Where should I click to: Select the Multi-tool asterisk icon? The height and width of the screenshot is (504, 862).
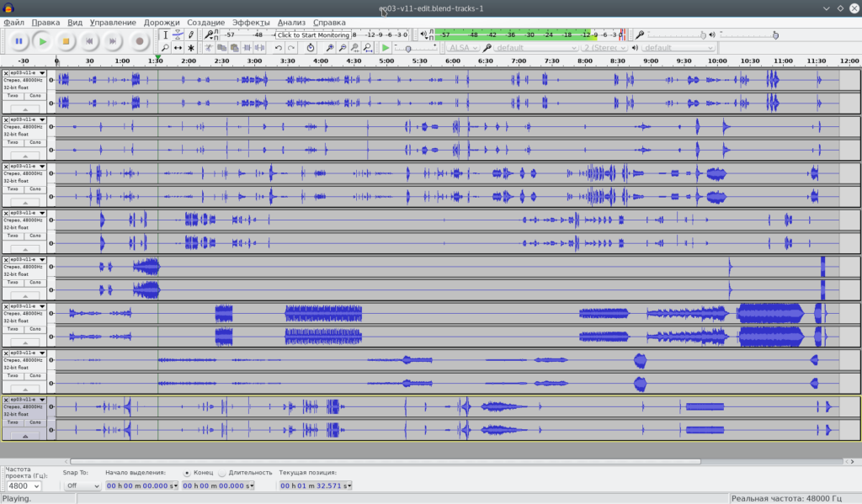click(191, 48)
